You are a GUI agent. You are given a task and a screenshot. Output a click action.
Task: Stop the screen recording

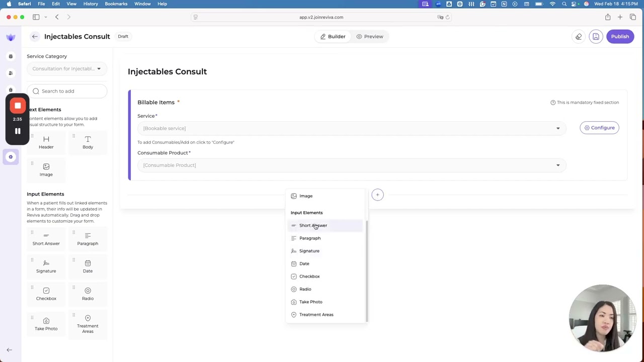(x=18, y=106)
